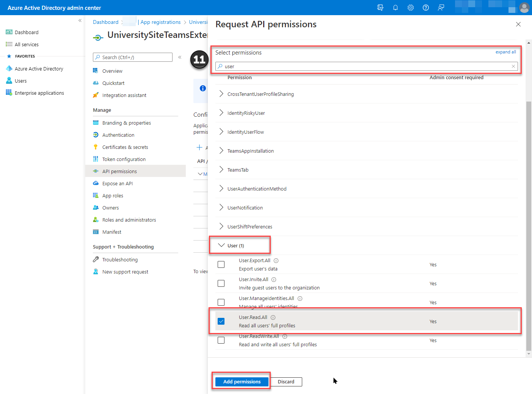This screenshot has height=394, width=532.
Task: Show info for User.Export.All
Action: coord(276,261)
